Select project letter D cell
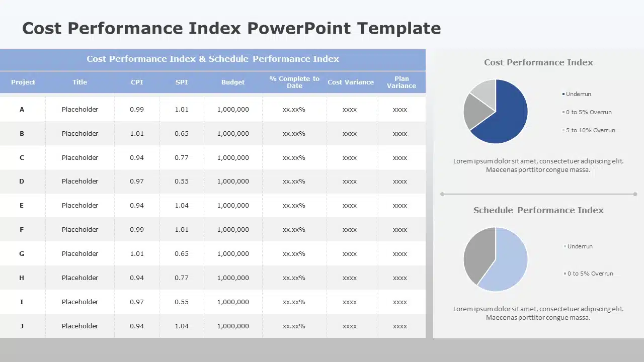644x362 pixels. pos(22,181)
